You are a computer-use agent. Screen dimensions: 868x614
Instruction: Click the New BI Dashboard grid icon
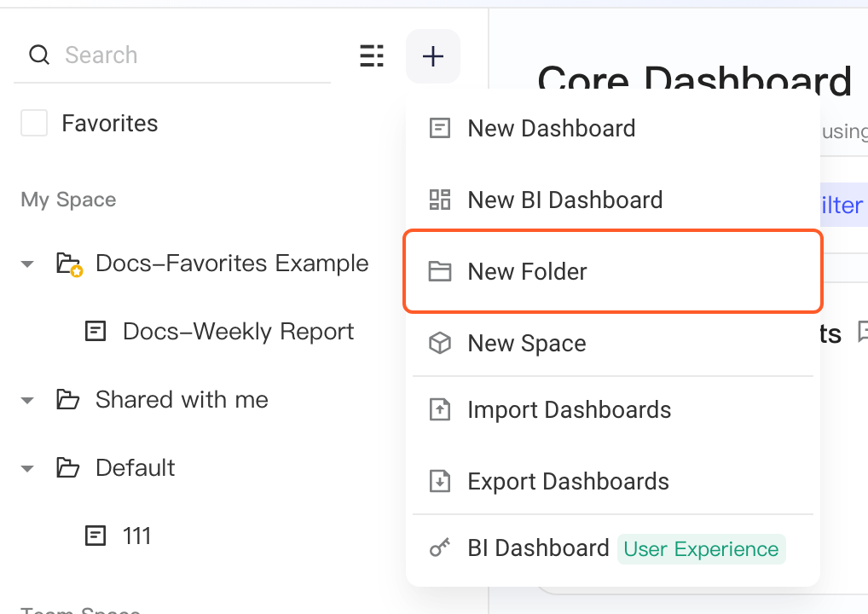[440, 200]
